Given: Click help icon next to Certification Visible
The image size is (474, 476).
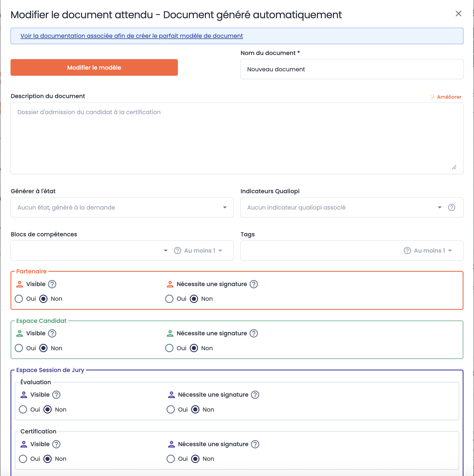Looking at the screenshot, I should click(x=56, y=444).
